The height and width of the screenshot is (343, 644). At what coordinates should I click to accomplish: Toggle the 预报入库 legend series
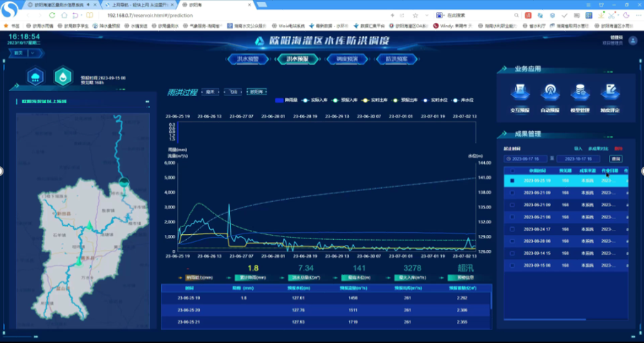click(x=345, y=100)
